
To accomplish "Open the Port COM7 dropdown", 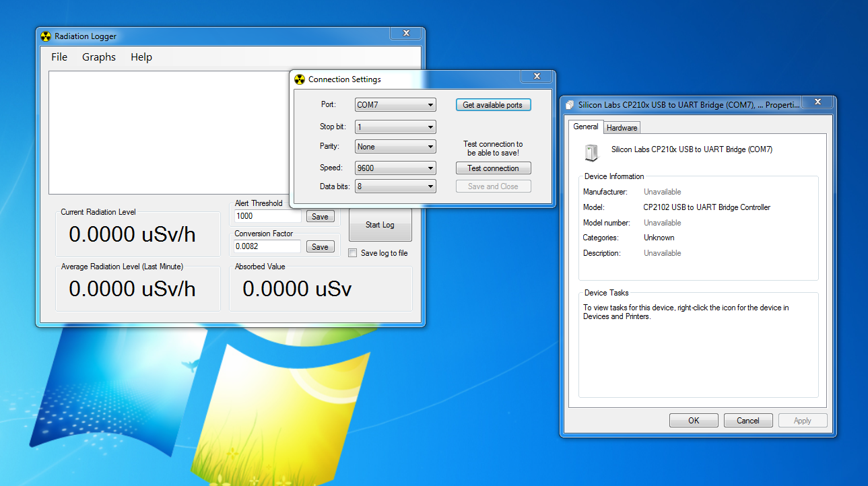I will pos(395,105).
